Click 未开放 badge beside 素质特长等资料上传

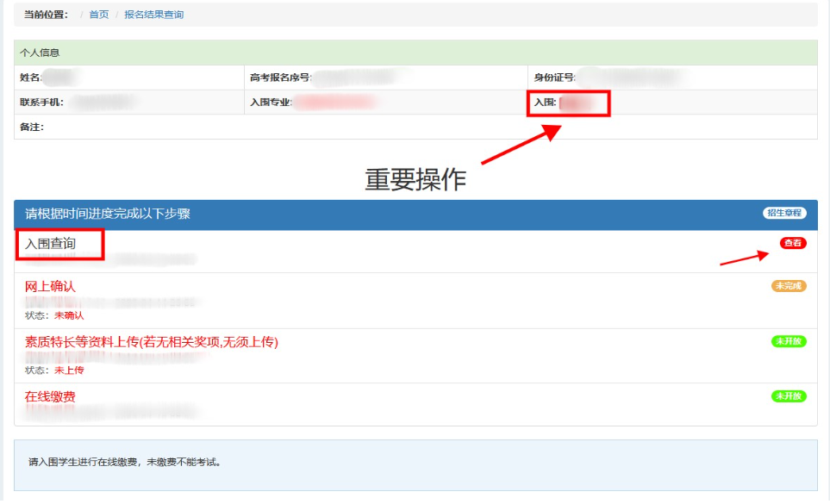(789, 341)
